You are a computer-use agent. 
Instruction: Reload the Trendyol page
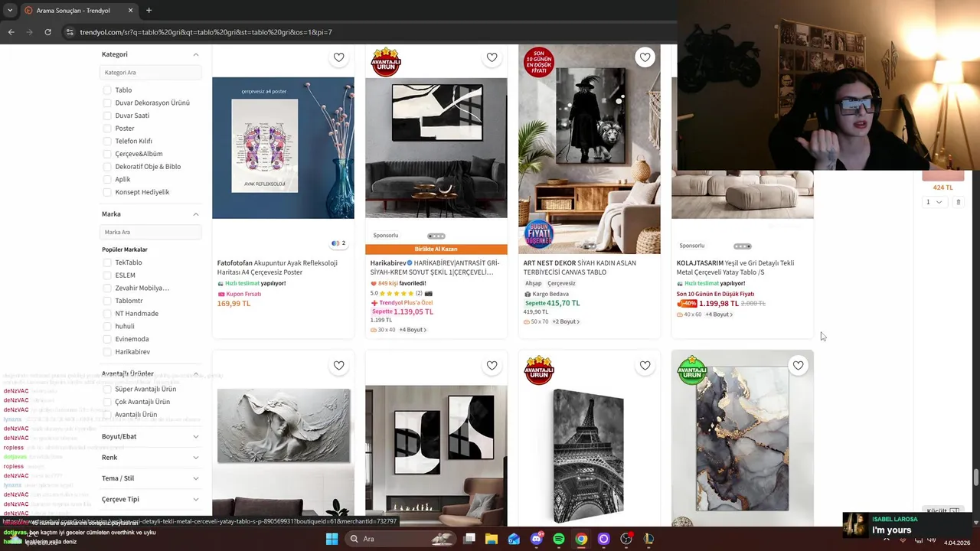[x=47, y=32]
